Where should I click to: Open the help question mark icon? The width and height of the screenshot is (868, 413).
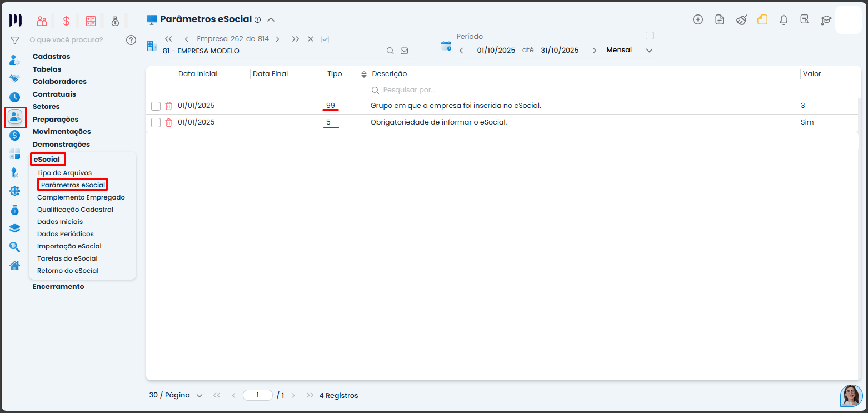click(131, 40)
